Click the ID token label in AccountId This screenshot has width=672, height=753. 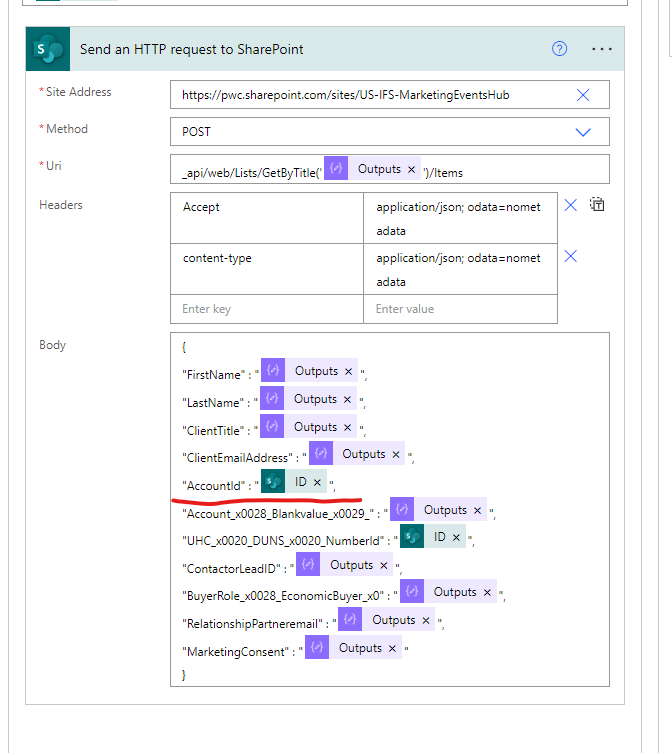click(x=301, y=482)
